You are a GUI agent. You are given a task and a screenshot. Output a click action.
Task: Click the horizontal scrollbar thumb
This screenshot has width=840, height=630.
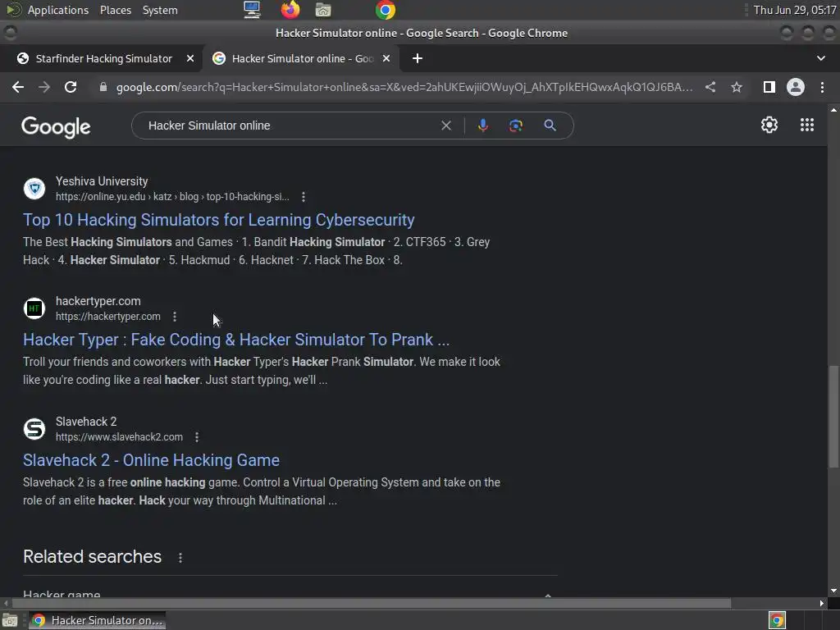[372, 603]
